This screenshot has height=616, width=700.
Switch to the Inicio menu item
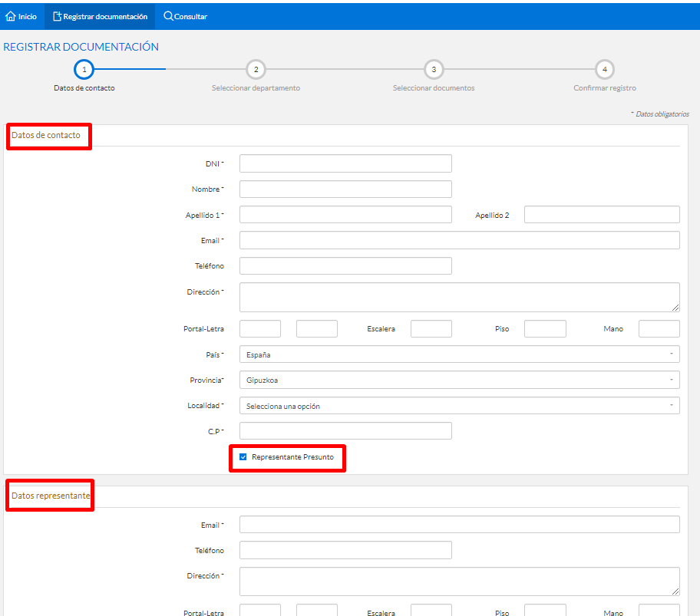coord(27,16)
